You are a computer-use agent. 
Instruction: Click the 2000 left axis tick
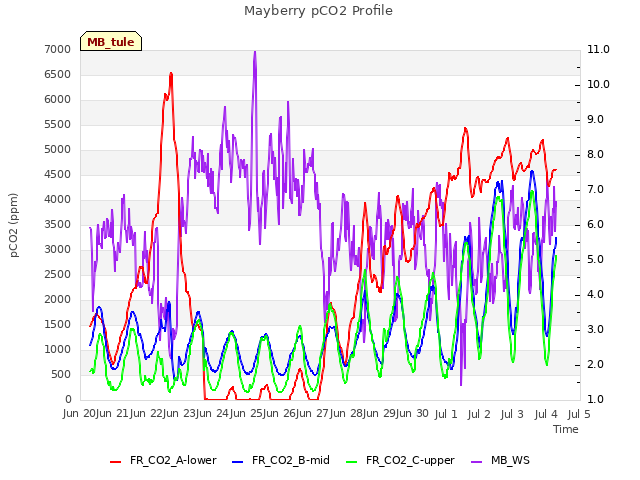58,300
